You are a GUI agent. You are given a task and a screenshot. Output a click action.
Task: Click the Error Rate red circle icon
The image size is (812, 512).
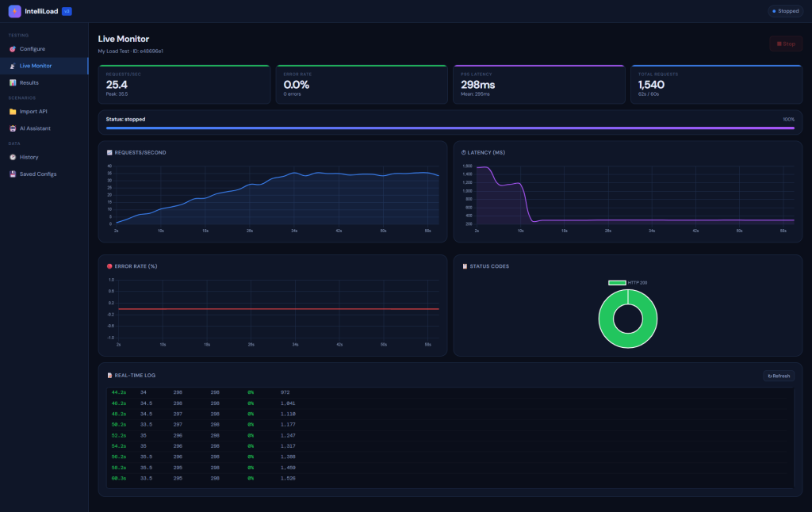pyautogui.click(x=109, y=266)
